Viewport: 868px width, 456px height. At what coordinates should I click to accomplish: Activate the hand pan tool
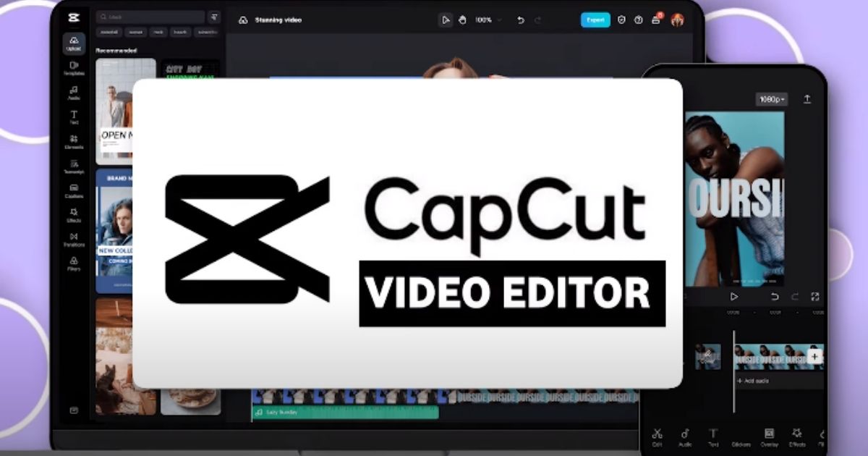click(462, 20)
